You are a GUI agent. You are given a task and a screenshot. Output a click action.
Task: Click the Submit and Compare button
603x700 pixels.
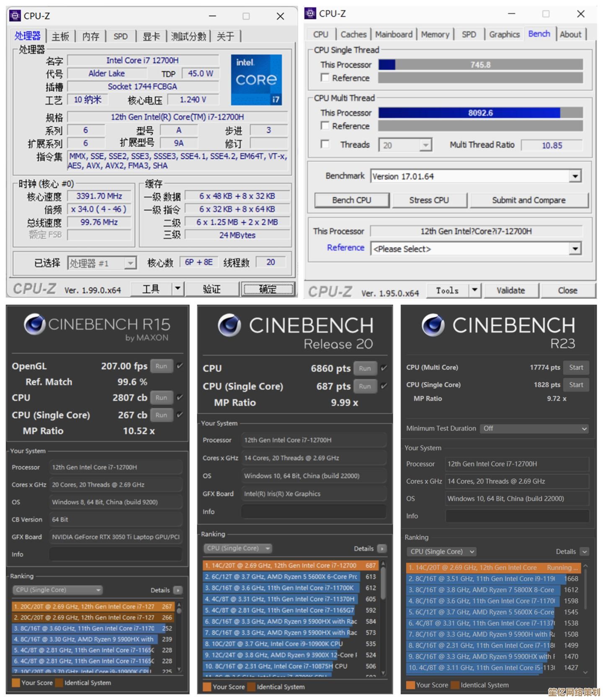528,200
